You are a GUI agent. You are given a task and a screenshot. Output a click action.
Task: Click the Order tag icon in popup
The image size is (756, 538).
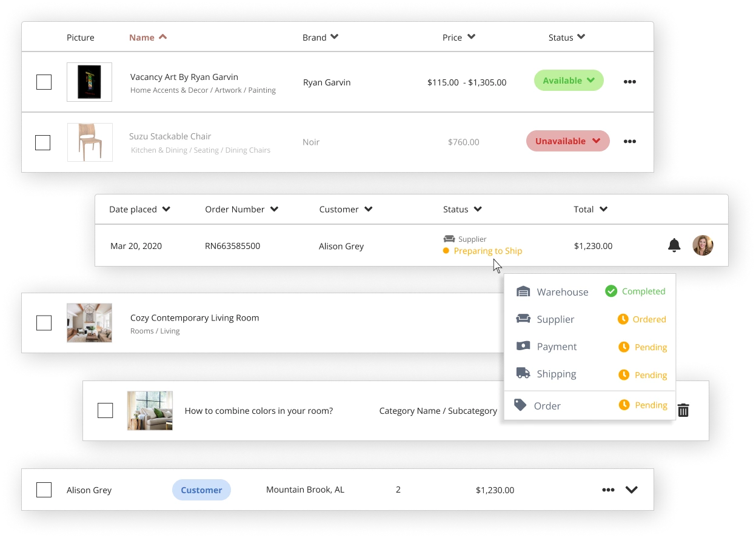[x=520, y=405]
